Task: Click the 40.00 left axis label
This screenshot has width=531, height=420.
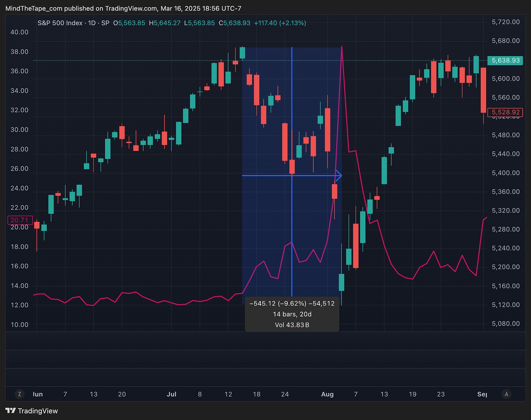Action: tap(19, 32)
